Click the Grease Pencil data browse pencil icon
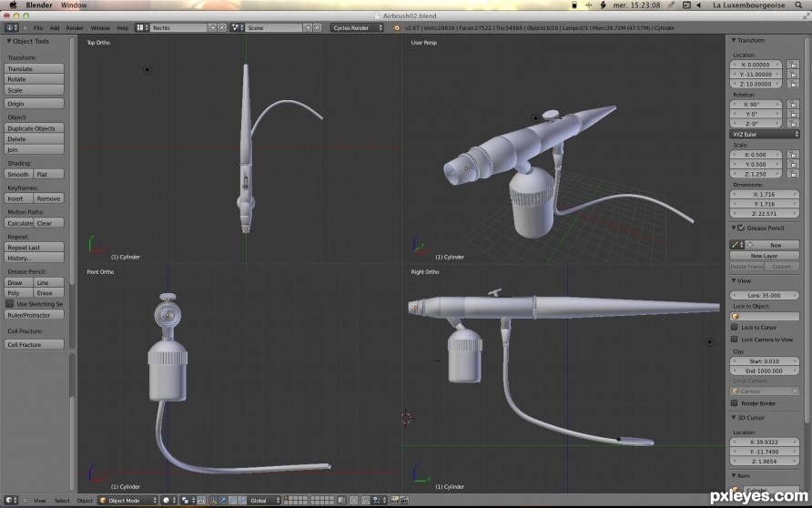This screenshot has height=508, width=812. point(736,244)
